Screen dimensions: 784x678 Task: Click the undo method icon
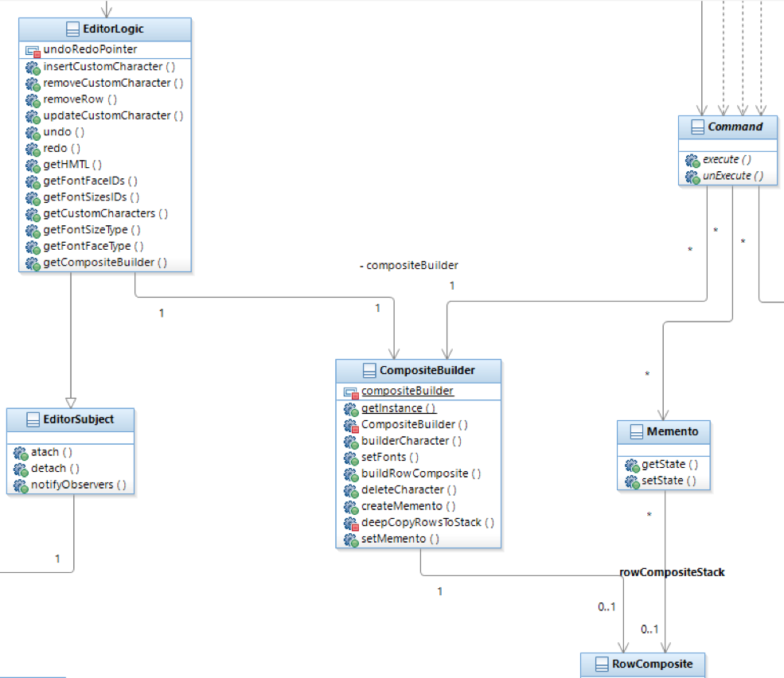click(x=33, y=133)
